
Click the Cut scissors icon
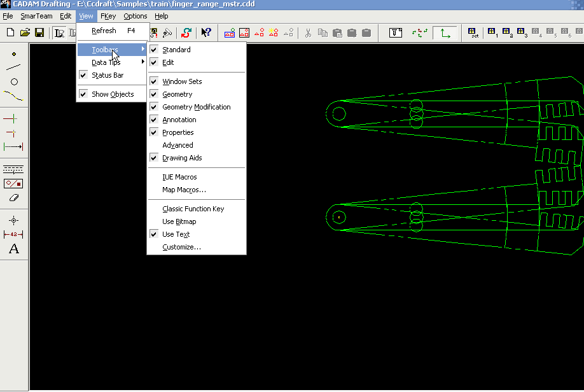coord(308,33)
